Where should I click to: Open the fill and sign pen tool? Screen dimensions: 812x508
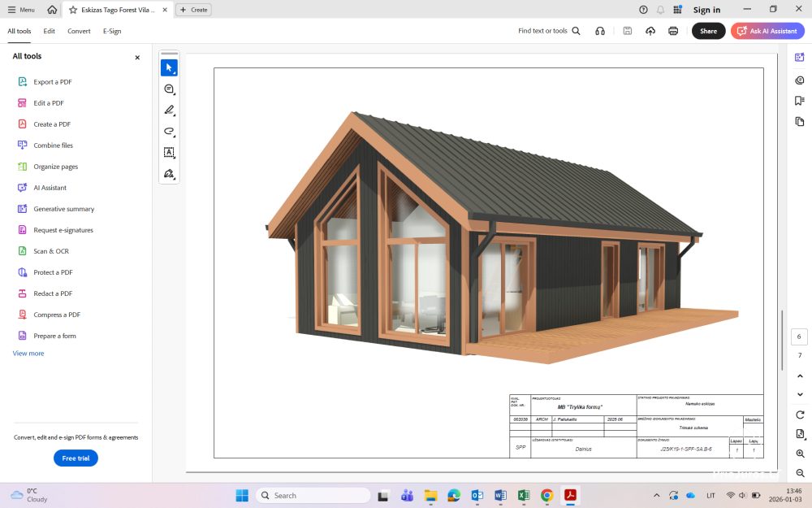click(169, 173)
